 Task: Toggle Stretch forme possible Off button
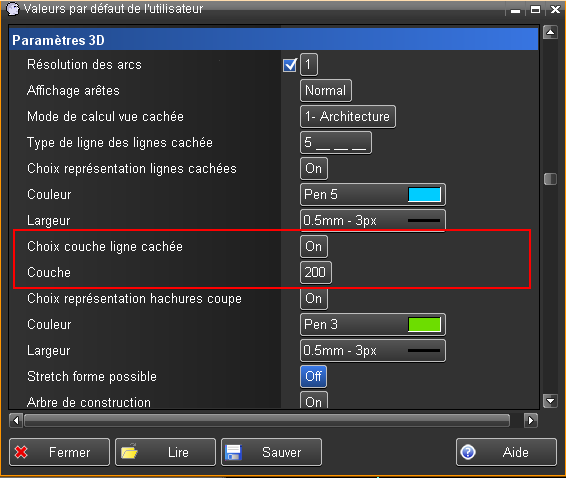(313, 377)
